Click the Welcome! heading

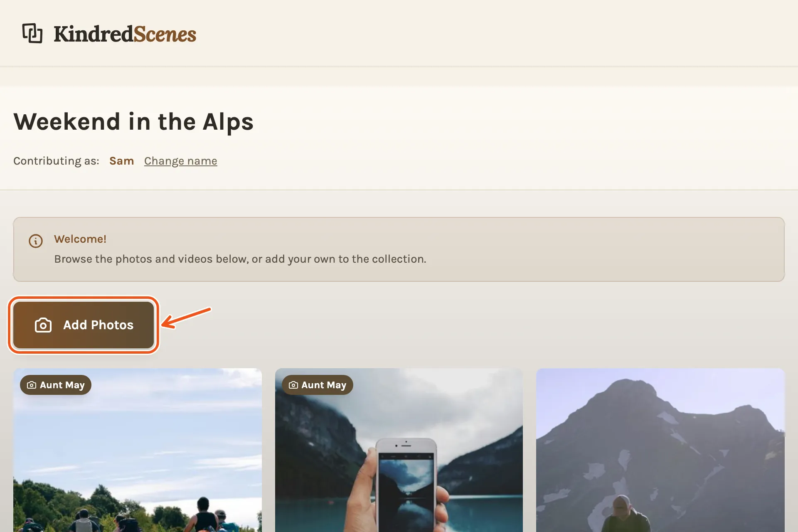[x=80, y=239]
